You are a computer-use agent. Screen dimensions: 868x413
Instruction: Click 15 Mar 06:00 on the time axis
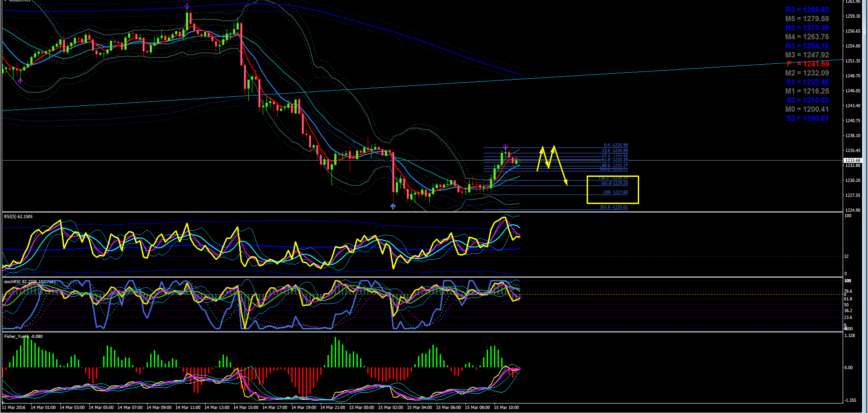click(x=448, y=408)
